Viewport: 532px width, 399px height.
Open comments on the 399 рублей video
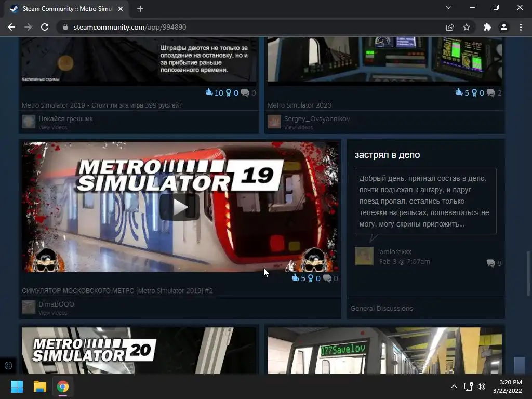pyautogui.click(x=245, y=92)
